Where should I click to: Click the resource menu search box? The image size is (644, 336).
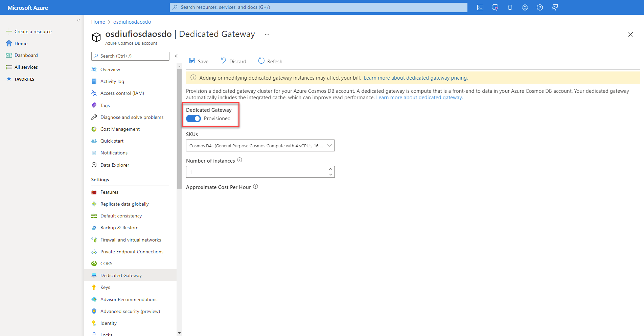pos(130,56)
